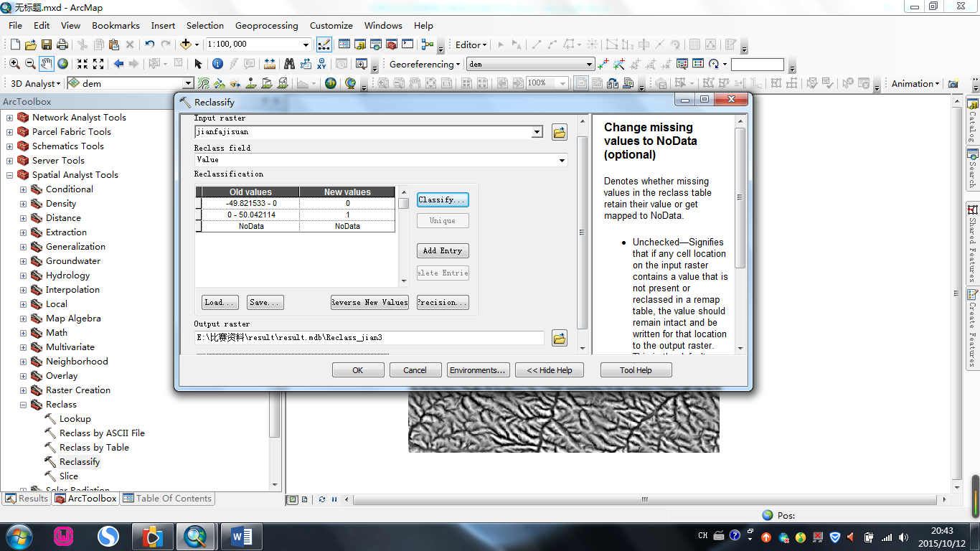Open the 3D Analyst dem layer dropdown
Screen dimensions: 980x551
(188, 83)
